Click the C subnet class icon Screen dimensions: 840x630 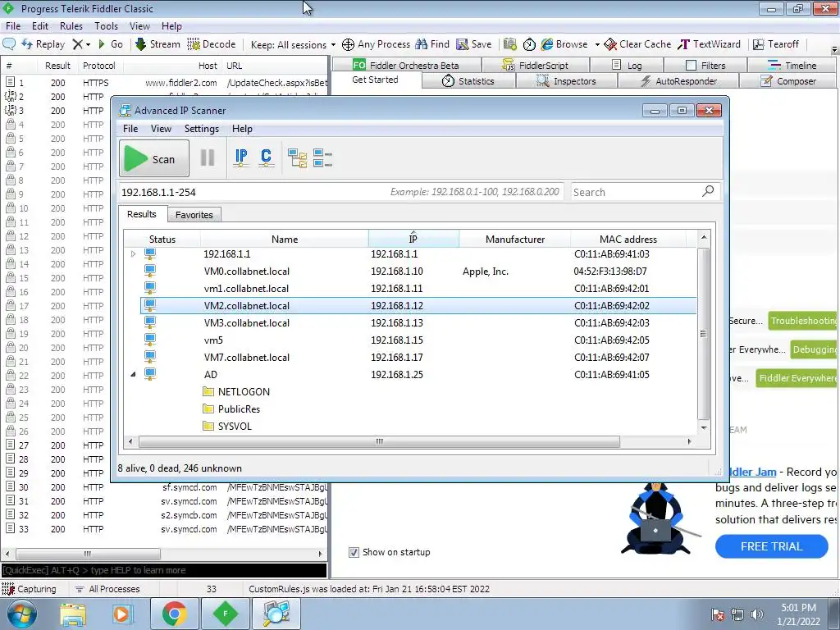[x=266, y=158]
